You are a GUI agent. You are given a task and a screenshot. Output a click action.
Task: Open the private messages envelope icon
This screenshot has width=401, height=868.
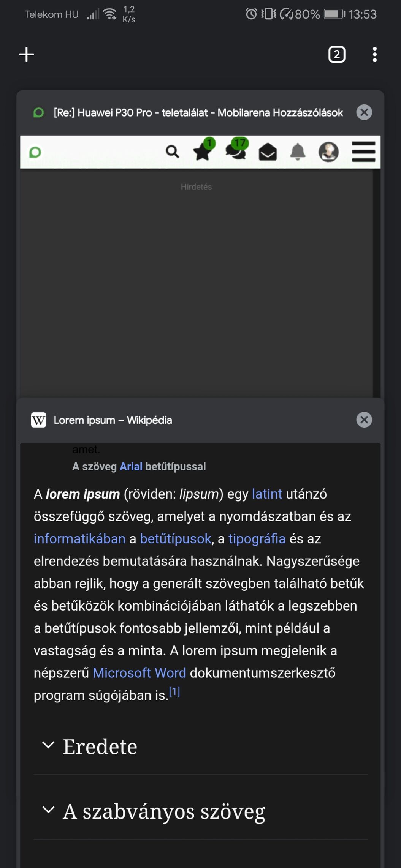point(268,152)
